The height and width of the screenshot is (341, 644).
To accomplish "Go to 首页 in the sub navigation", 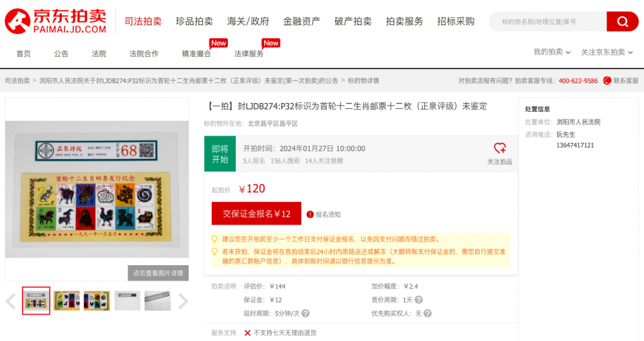I will coord(23,54).
